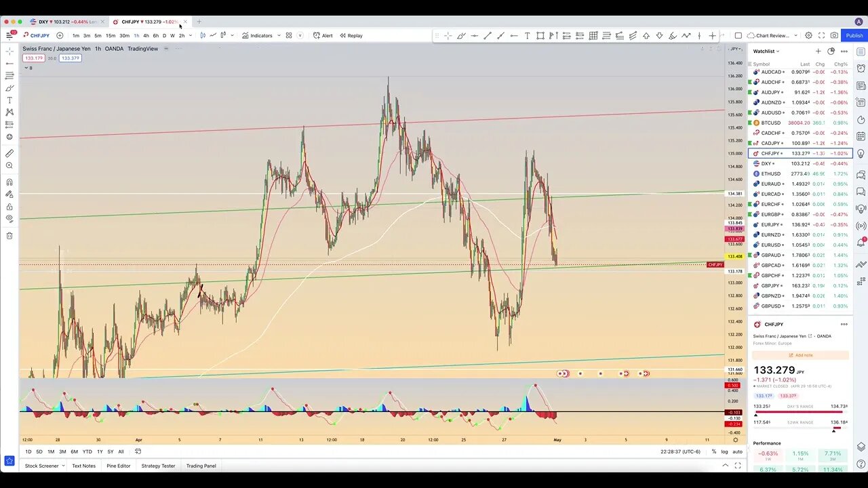Set date range to All
The width and height of the screenshot is (868, 488).
click(121, 451)
